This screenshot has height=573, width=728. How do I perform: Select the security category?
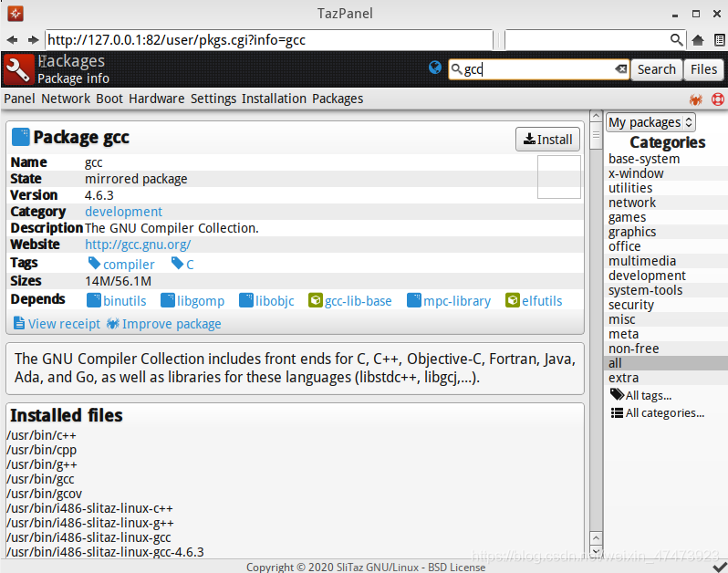pos(631,305)
